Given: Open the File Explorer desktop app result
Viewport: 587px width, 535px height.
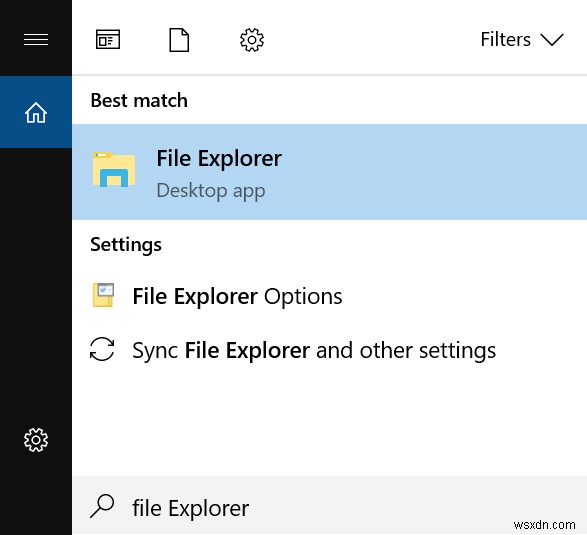Looking at the screenshot, I should tap(329, 172).
